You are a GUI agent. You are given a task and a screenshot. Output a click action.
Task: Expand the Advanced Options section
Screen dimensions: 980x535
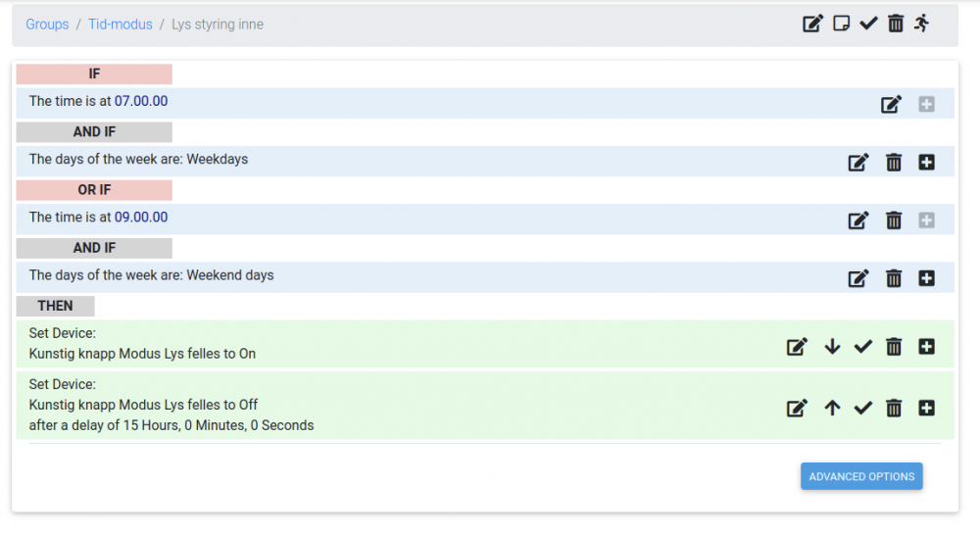click(861, 476)
